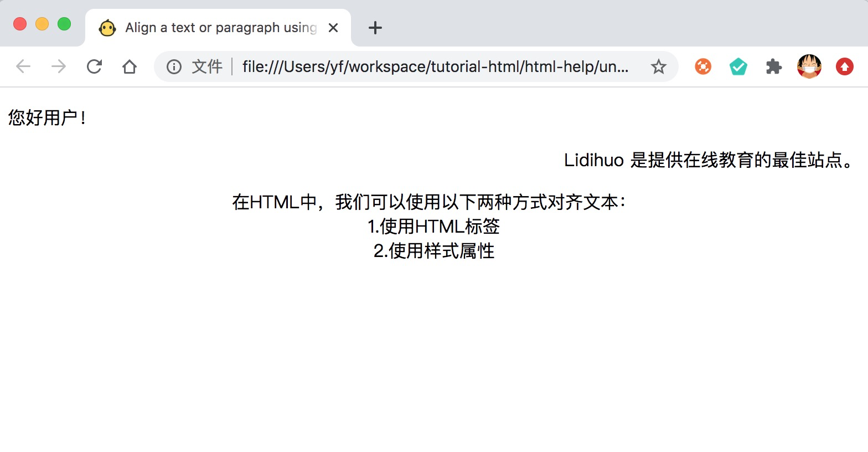The height and width of the screenshot is (452, 868).
Task: Click the greeting text 您好用户！
Action: (48, 118)
